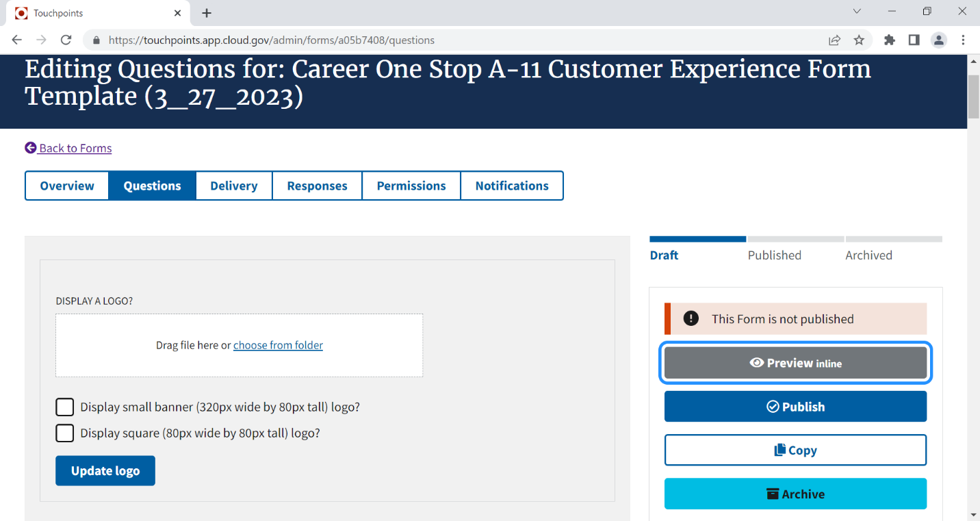Viewport: 980px width, 521px height.
Task: Archive the form with the Archive button
Action: click(x=795, y=494)
